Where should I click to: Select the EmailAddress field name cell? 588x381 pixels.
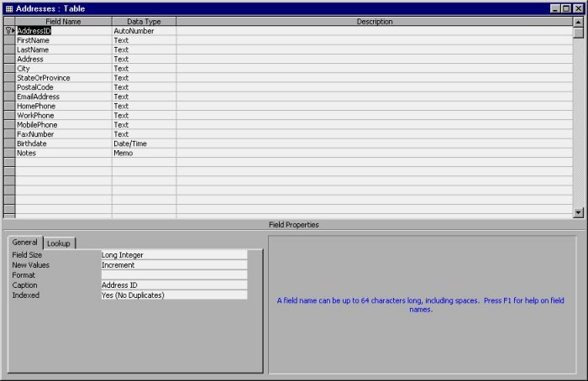coord(64,97)
